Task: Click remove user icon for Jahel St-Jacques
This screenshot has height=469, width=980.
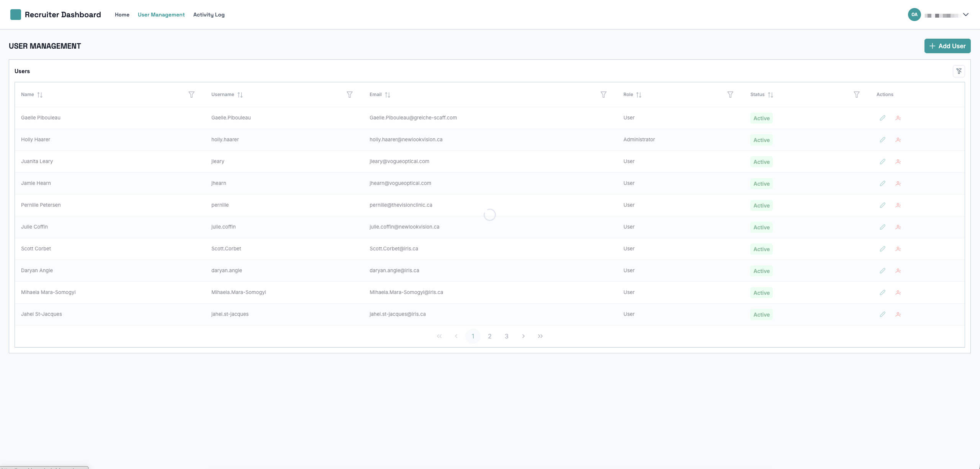Action: [898, 314]
